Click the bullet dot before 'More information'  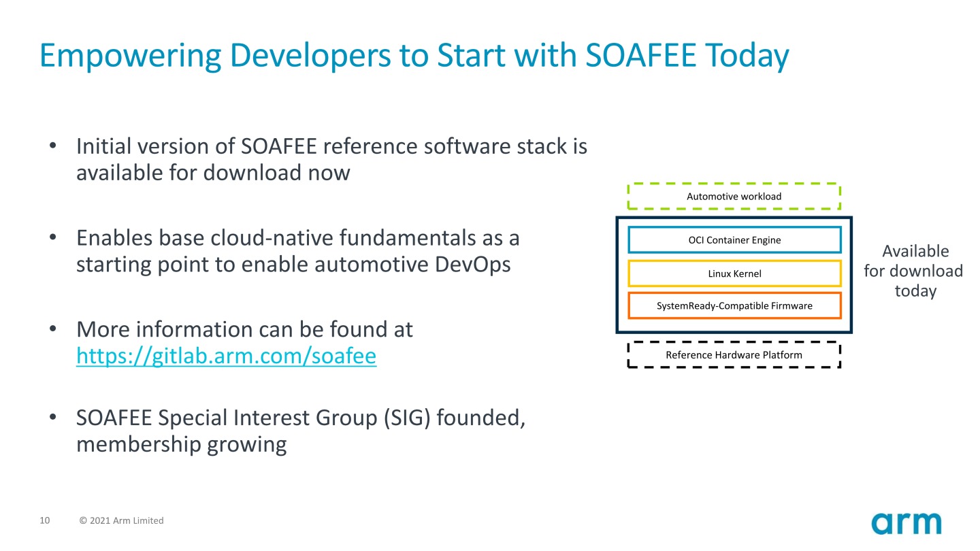[x=53, y=330]
